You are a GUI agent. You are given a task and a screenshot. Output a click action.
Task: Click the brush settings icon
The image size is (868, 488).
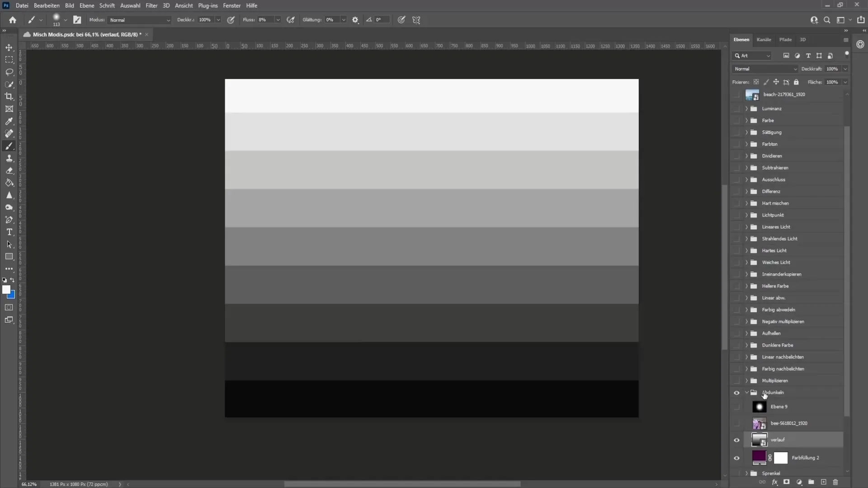(355, 20)
